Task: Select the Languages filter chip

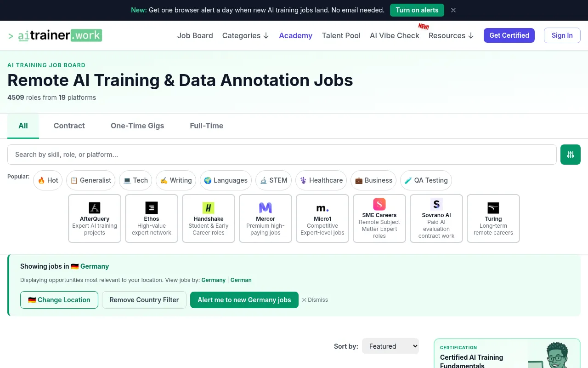Action: click(x=226, y=180)
